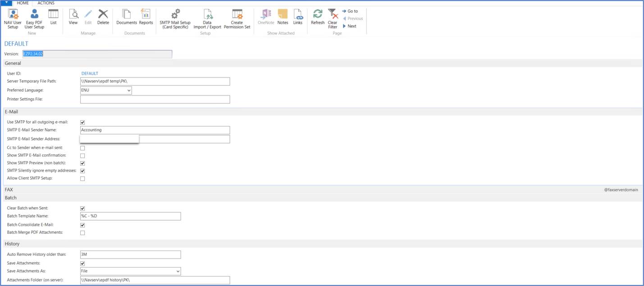Open Reports from the ribbon
This screenshot has height=286, width=644.
[146, 17]
